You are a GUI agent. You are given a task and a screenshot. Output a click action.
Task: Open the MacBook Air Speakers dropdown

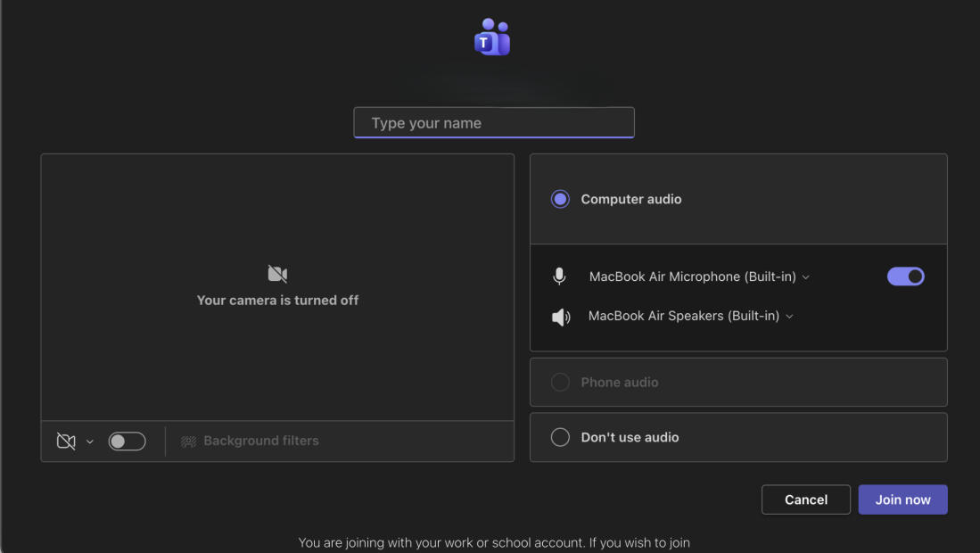pos(690,316)
